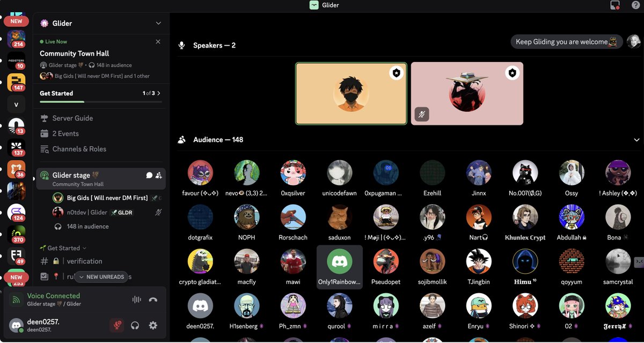Click the microphone icon beside the Speakers heading
The height and width of the screenshot is (343, 644).
(x=181, y=45)
